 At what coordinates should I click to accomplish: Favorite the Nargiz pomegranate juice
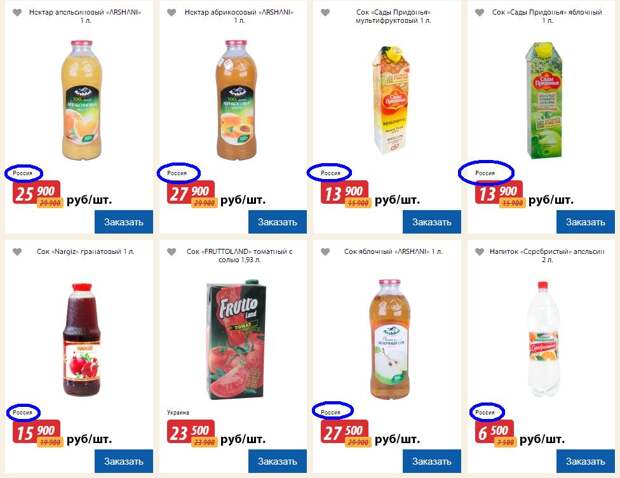tap(17, 252)
